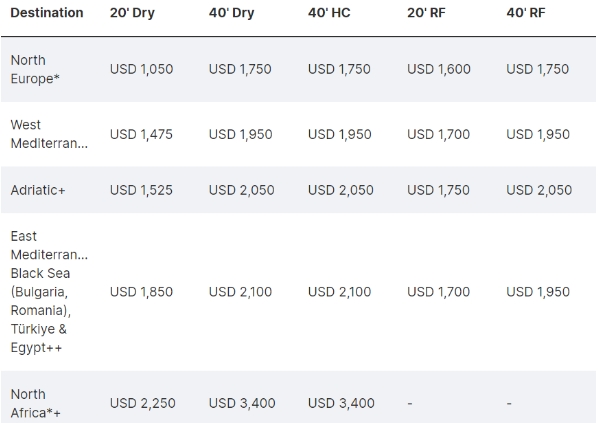Click East Mediterranean 20' Dry rate USD 1,850

(141, 292)
